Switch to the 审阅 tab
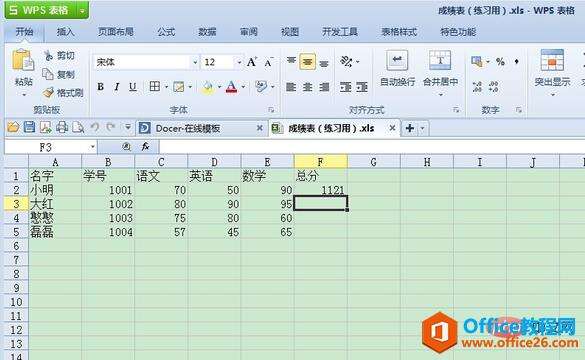This screenshot has height=360, width=585. tap(248, 32)
